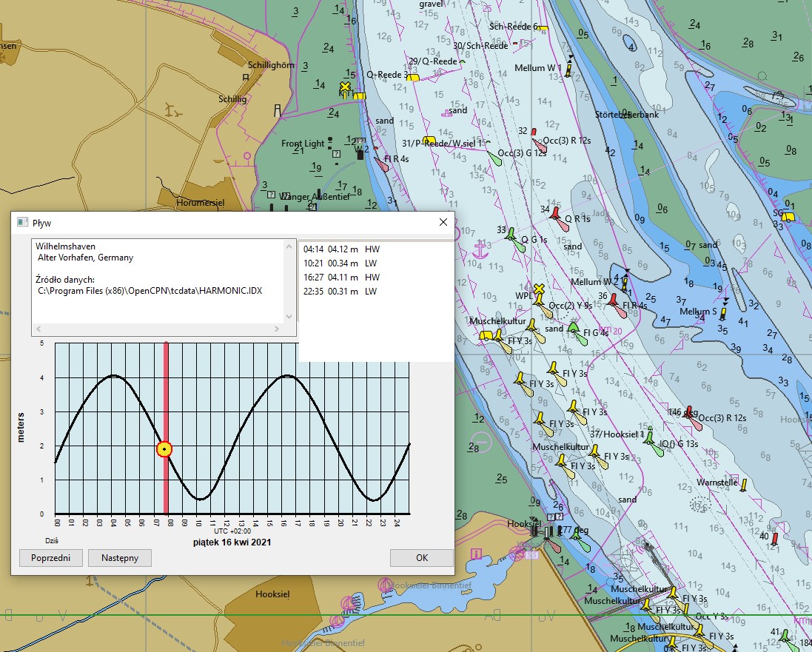Click the 30/Sch-Reede chart label

[x=480, y=46]
